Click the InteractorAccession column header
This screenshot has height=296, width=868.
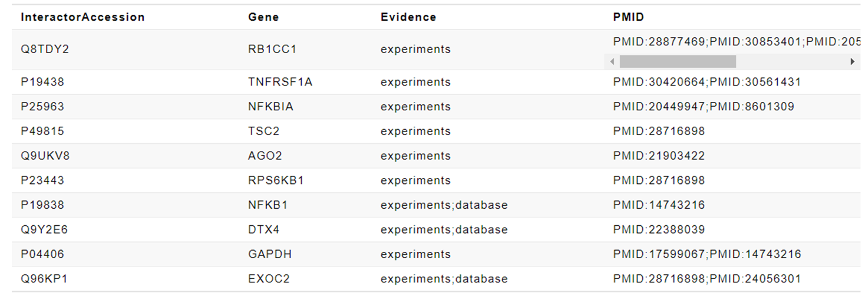tap(82, 17)
